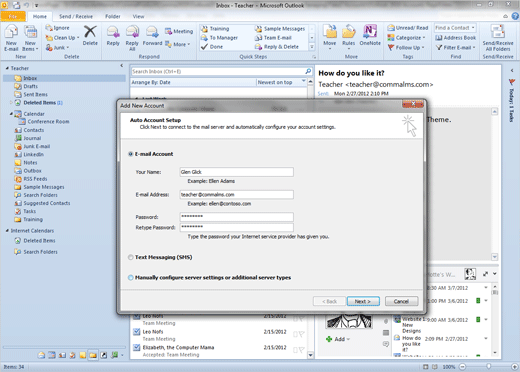
Task: Click Unread/Read in Tags group
Action: [x=408, y=28]
